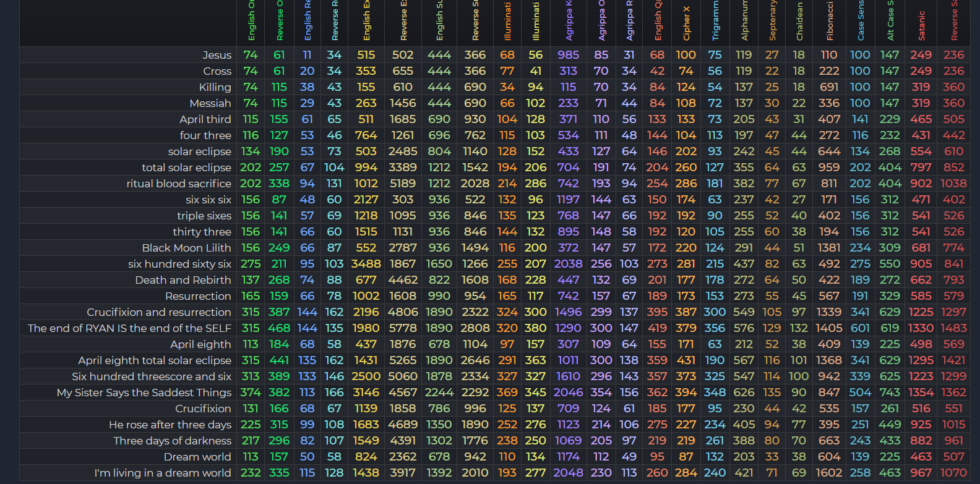Viewport: 980px width, 484px height.
Task: Click value 691 in the Killing row
Action: [x=829, y=87]
